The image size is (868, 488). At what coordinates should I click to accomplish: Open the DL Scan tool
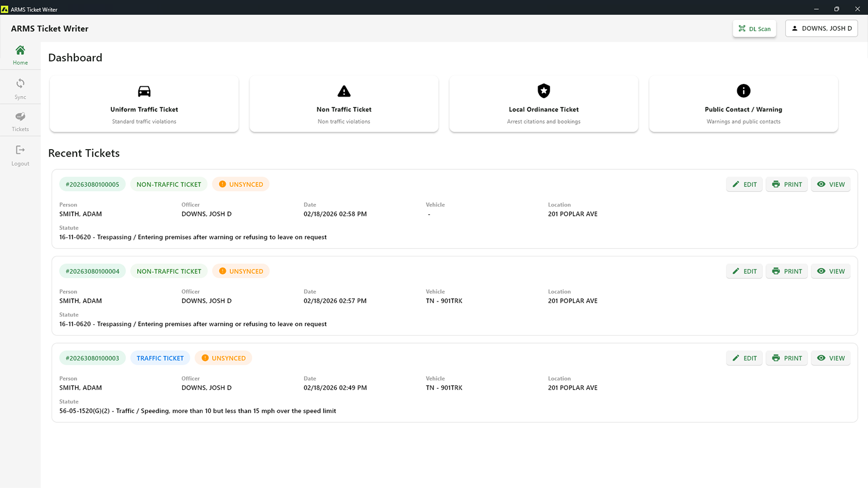[x=754, y=28]
